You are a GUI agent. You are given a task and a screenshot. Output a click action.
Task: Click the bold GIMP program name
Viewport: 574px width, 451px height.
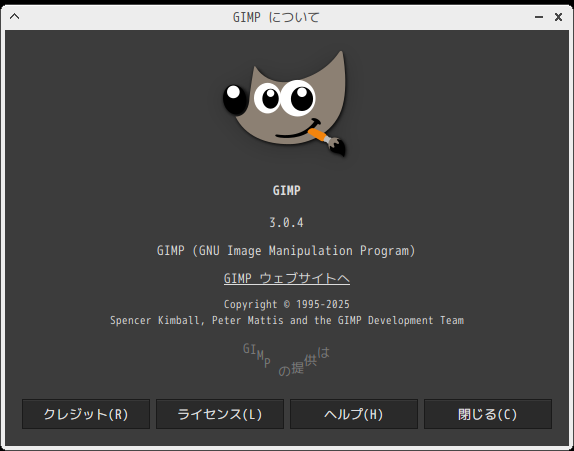click(x=287, y=190)
